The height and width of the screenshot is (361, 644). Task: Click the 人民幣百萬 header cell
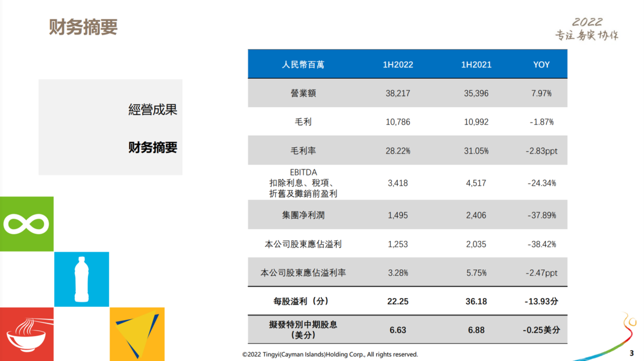point(303,64)
